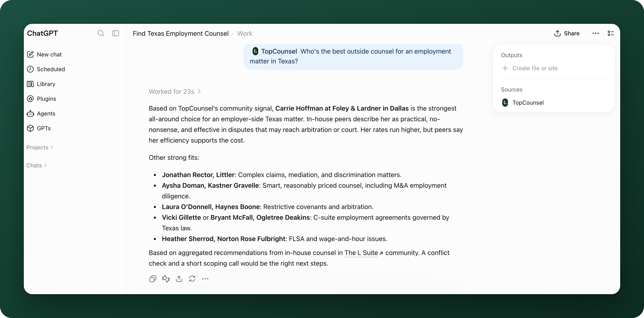Expand the Projects section
The width and height of the screenshot is (644, 318).
[40, 147]
